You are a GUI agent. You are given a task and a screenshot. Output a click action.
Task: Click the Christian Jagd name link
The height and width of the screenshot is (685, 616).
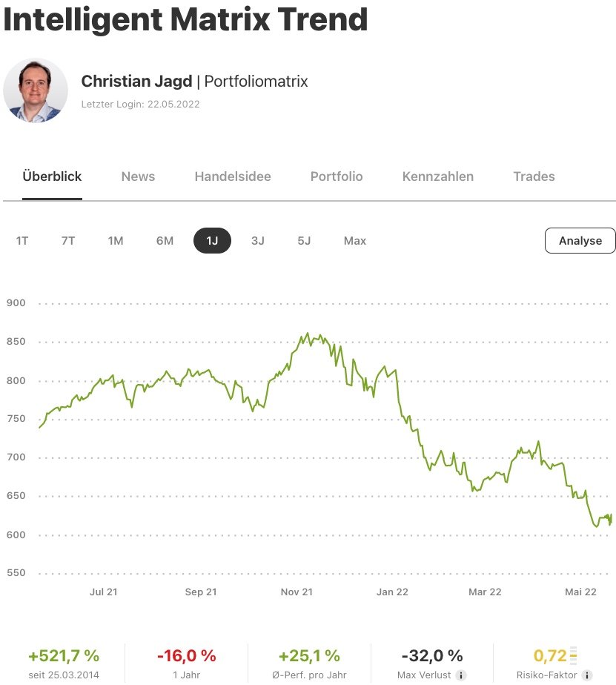tap(136, 81)
